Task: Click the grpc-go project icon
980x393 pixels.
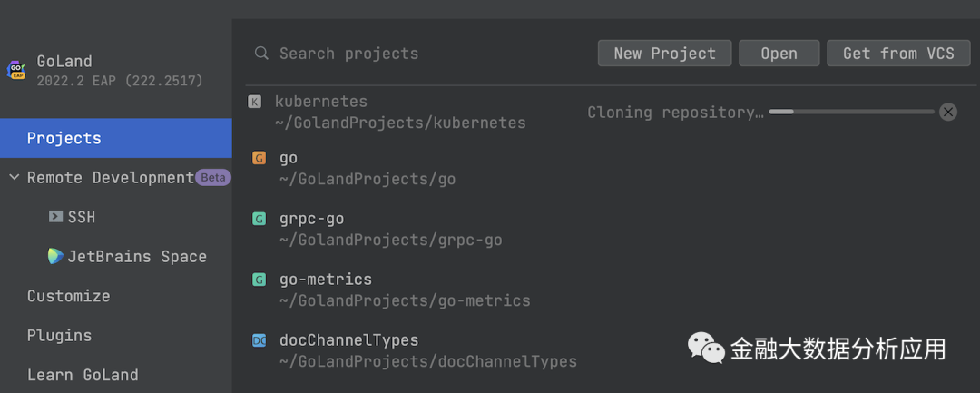Action: click(x=260, y=219)
